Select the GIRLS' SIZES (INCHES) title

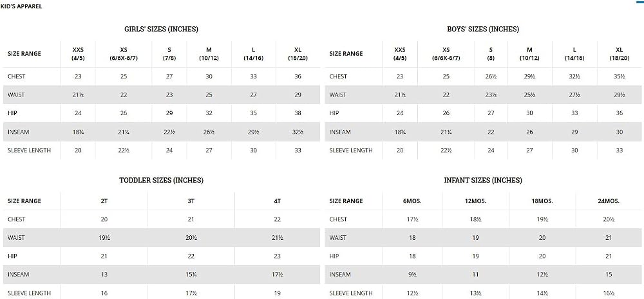pos(162,29)
